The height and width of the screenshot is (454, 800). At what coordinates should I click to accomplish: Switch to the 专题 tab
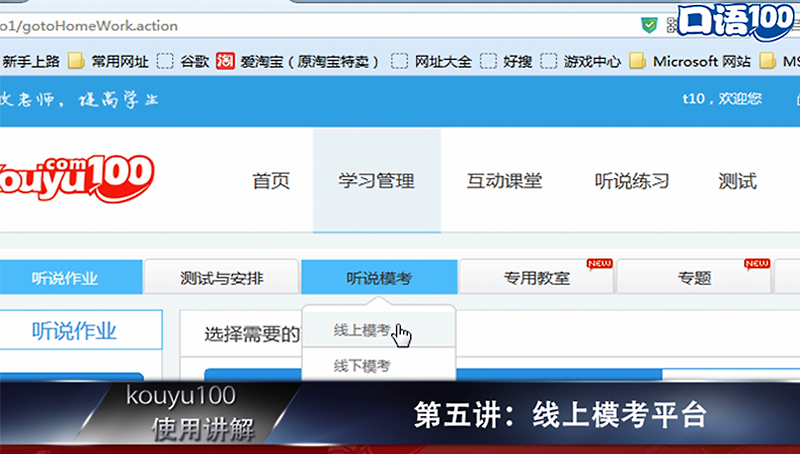[x=694, y=277]
